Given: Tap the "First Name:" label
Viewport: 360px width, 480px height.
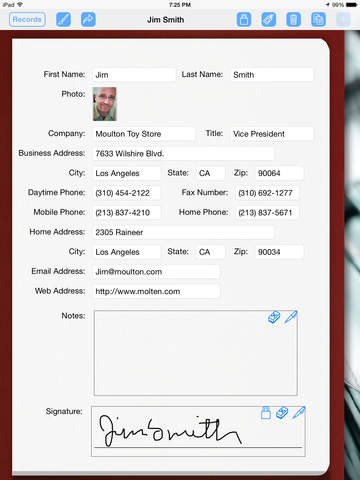Looking at the screenshot, I should (x=64, y=74).
